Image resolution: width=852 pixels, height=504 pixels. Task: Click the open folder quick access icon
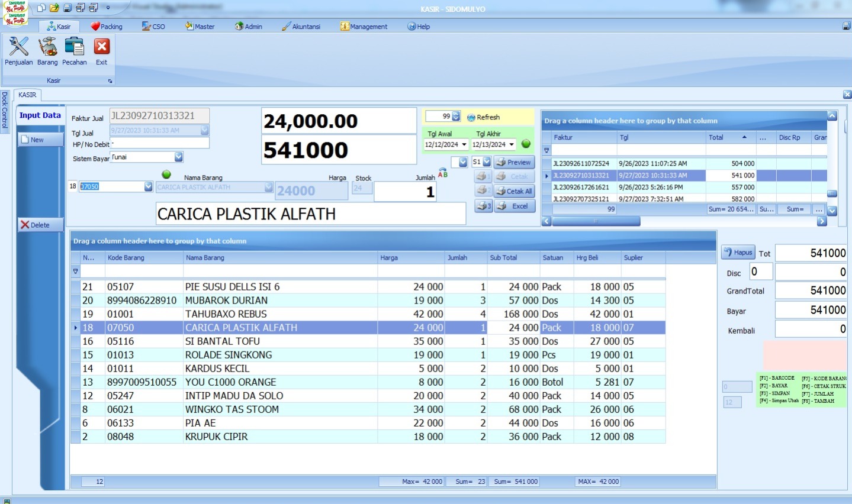tap(54, 8)
